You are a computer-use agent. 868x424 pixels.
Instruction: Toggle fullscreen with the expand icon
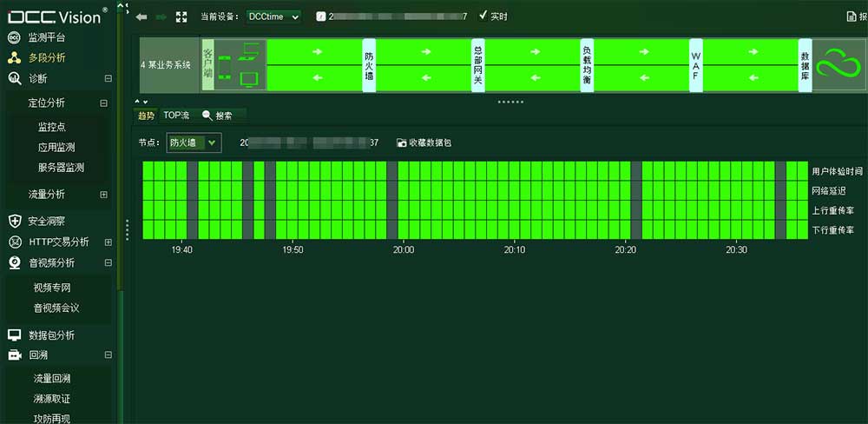coord(181,17)
